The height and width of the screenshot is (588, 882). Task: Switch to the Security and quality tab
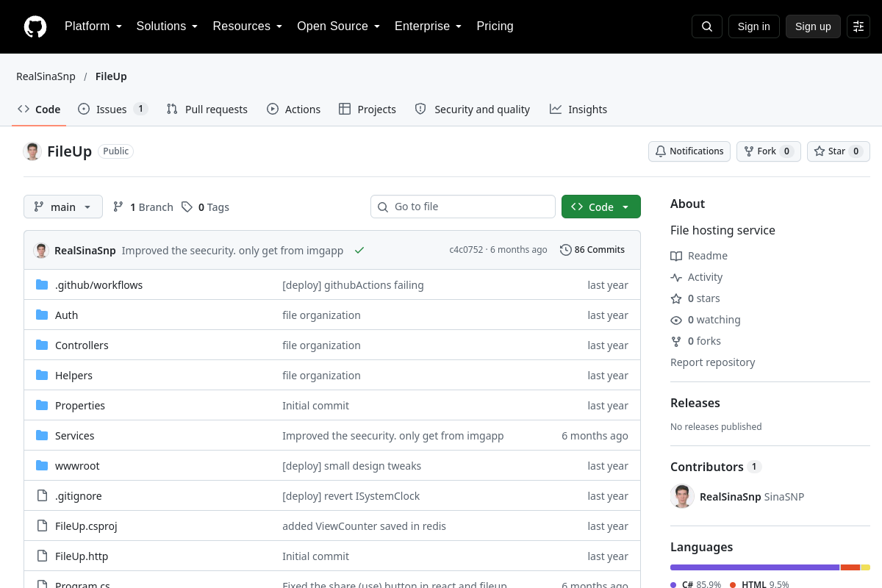[x=473, y=109]
